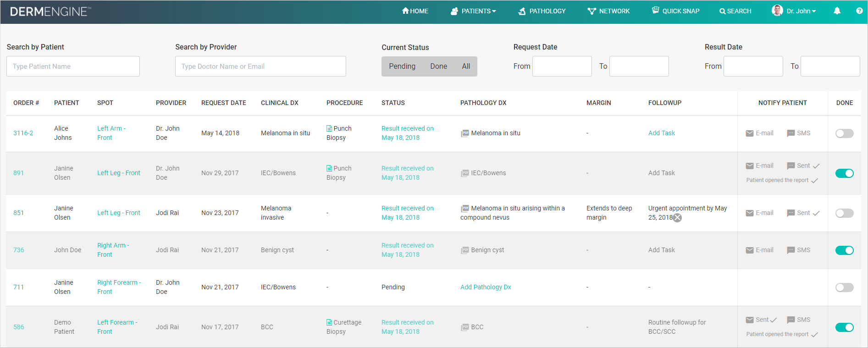Open order number 851 link
868x348 pixels.
click(18, 213)
